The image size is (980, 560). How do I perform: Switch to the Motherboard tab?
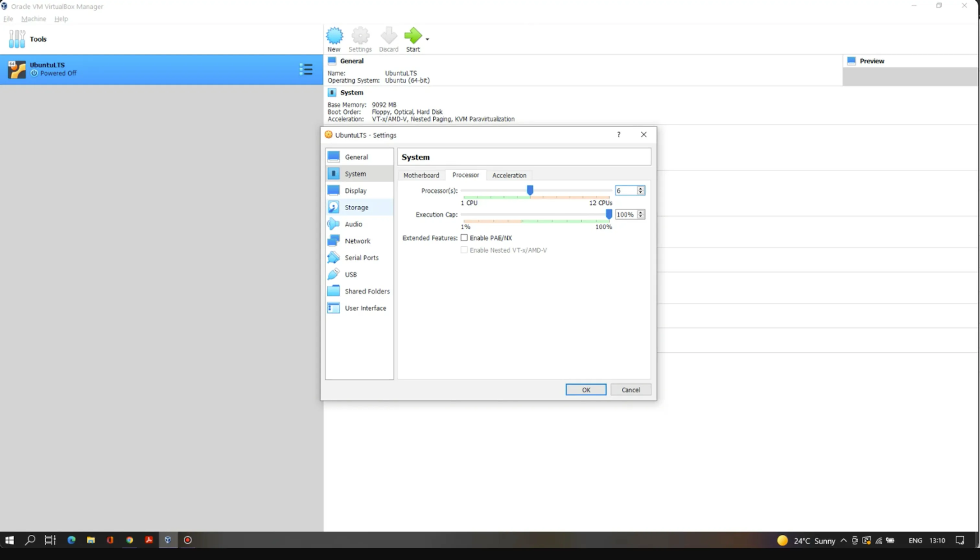click(421, 176)
